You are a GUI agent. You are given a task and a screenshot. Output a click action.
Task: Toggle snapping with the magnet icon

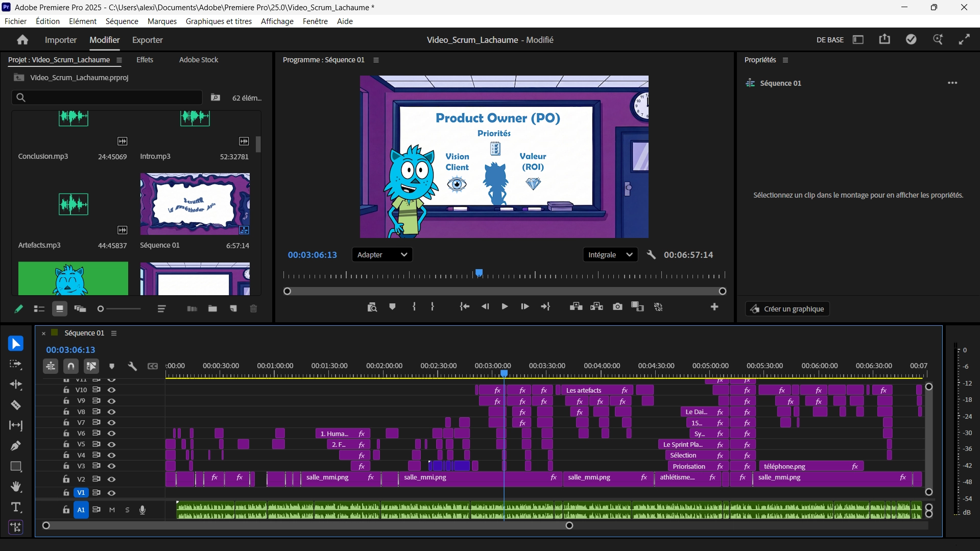(x=70, y=366)
